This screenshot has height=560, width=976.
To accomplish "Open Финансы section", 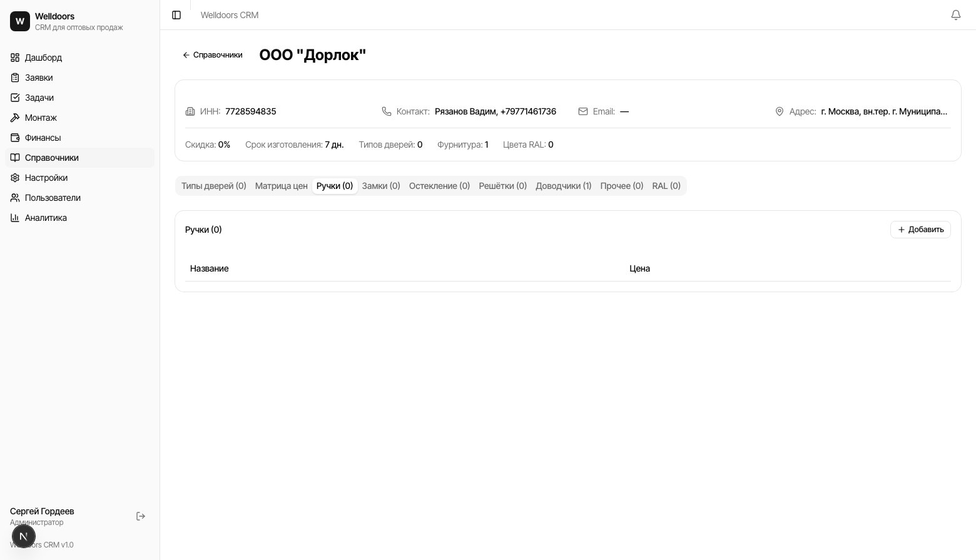I will coord(79,138).
